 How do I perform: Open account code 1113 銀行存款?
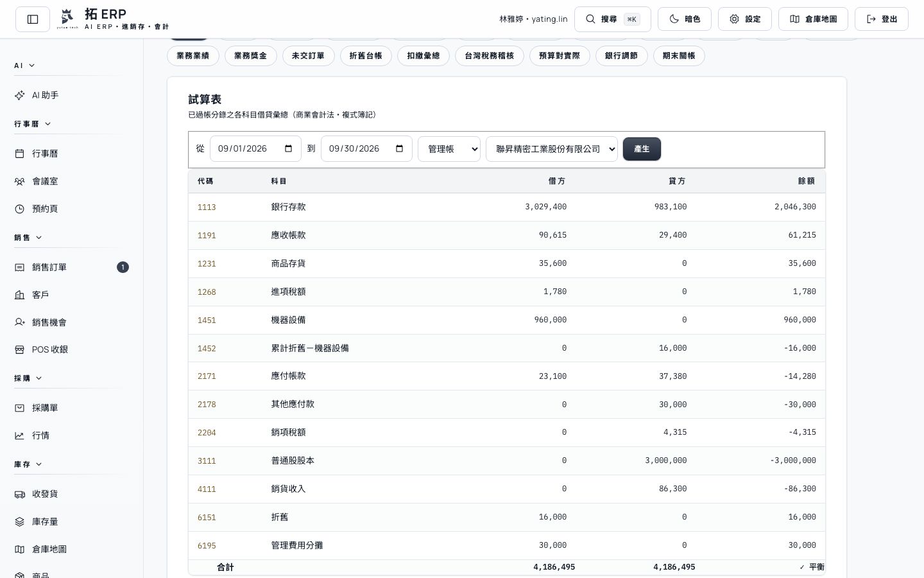207,207
